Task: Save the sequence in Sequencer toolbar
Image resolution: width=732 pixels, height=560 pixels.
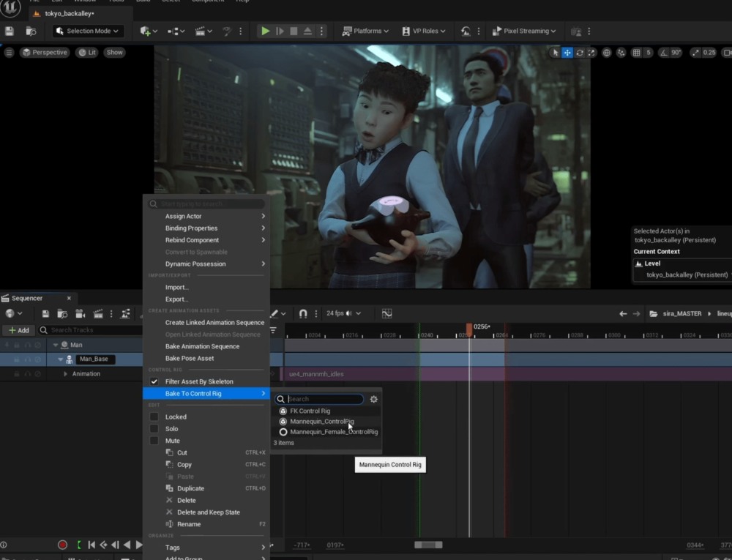Action: click(45, 313)
